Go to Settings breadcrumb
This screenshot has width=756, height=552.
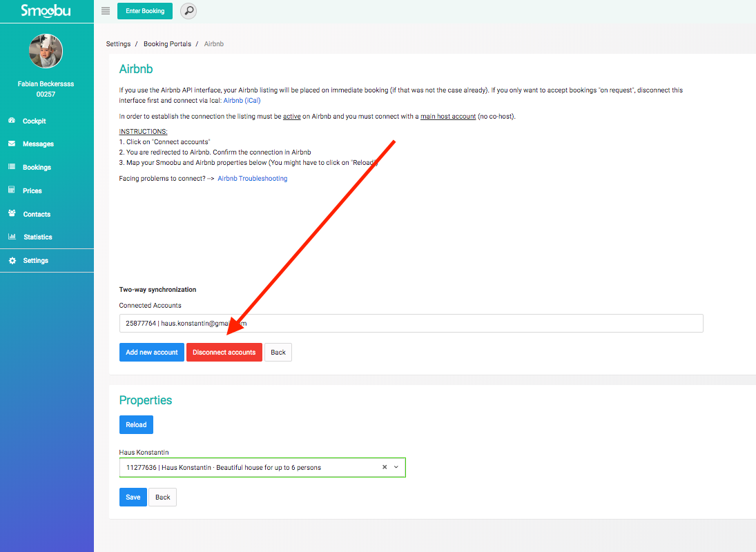(x=118, y=44)
